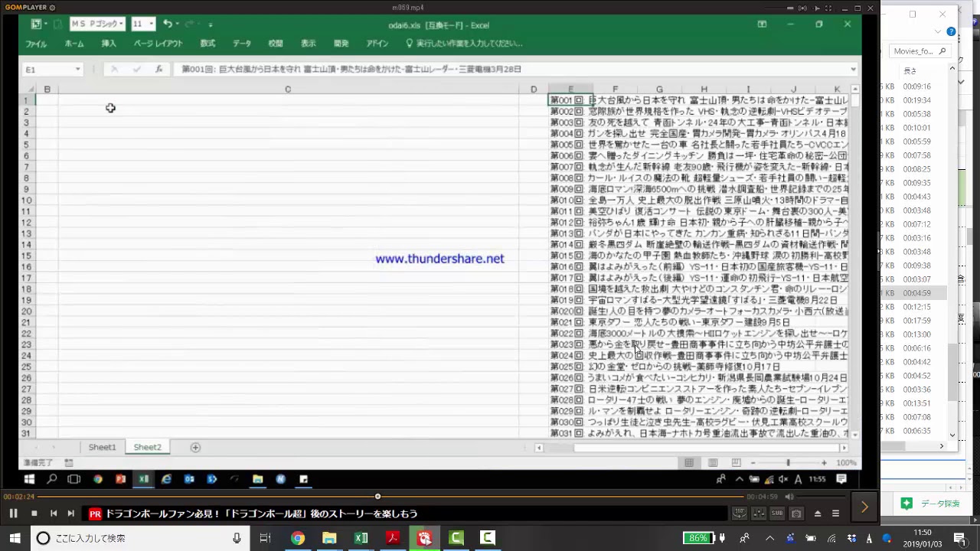
Task: Switch to Sheet1 tab
Action: 102,447
